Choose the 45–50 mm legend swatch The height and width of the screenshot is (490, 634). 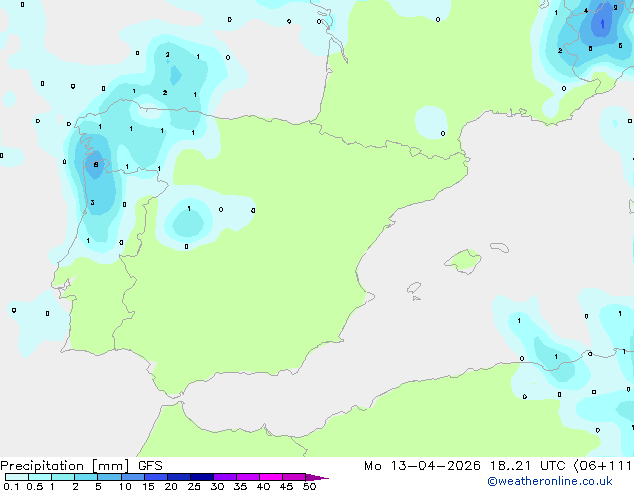pyautogui.click(x=294, y=477)
